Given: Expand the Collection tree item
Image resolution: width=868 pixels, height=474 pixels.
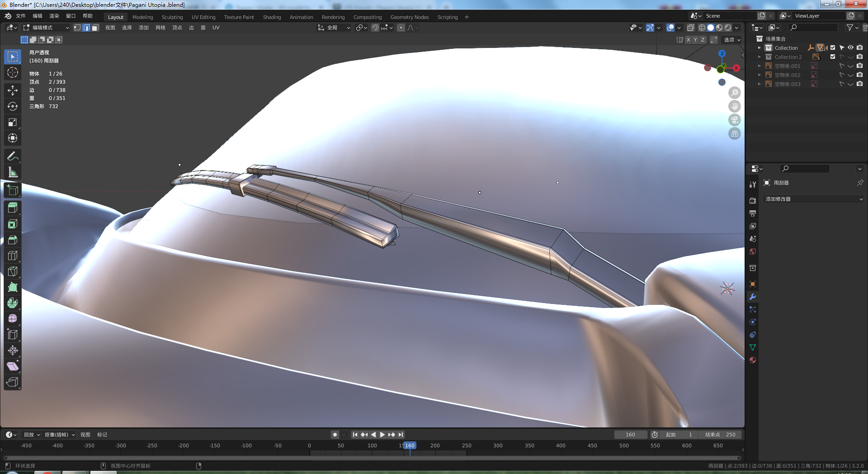Looking at the screenshot, I should click(759, 48).
